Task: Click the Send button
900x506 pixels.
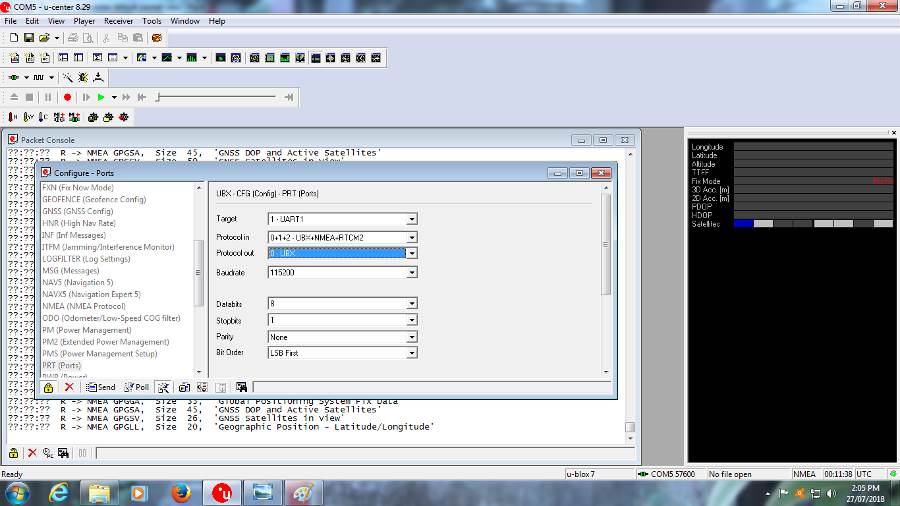Action: click(x=100, y=387)
